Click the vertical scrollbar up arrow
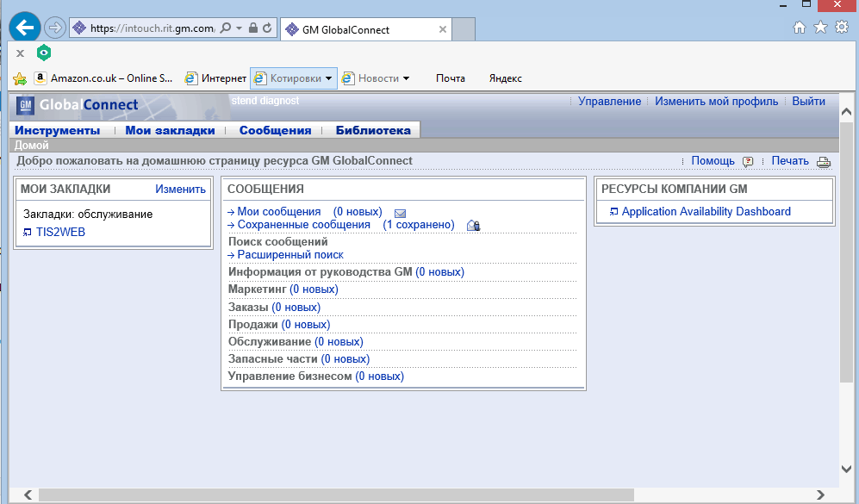Image resolution: width=859 pixels, height=504 pixels. [x=846, y=112]
